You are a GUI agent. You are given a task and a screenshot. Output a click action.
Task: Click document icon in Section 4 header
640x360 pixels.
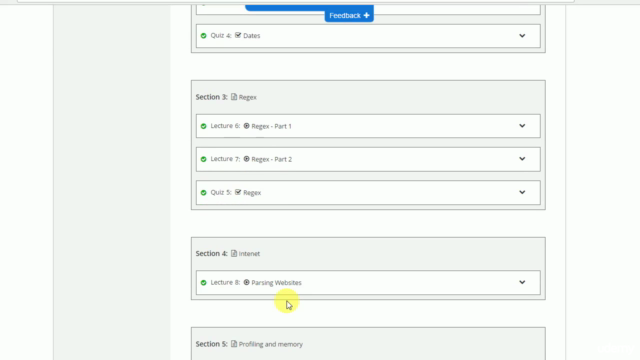pos(234,253)
